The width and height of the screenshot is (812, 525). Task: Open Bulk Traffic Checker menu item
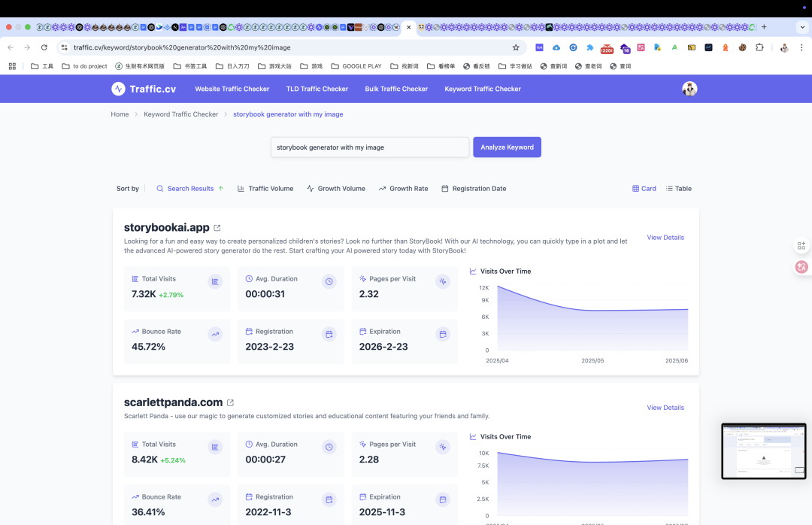point(396,90)
